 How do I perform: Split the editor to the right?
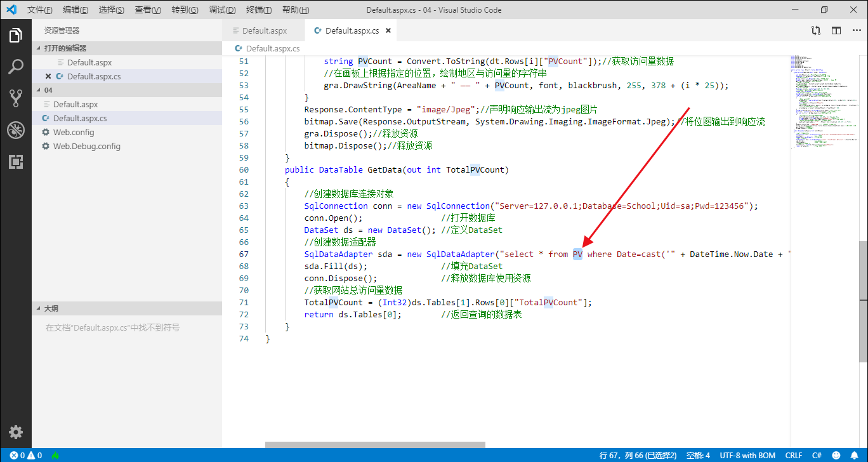coord(836,30)
